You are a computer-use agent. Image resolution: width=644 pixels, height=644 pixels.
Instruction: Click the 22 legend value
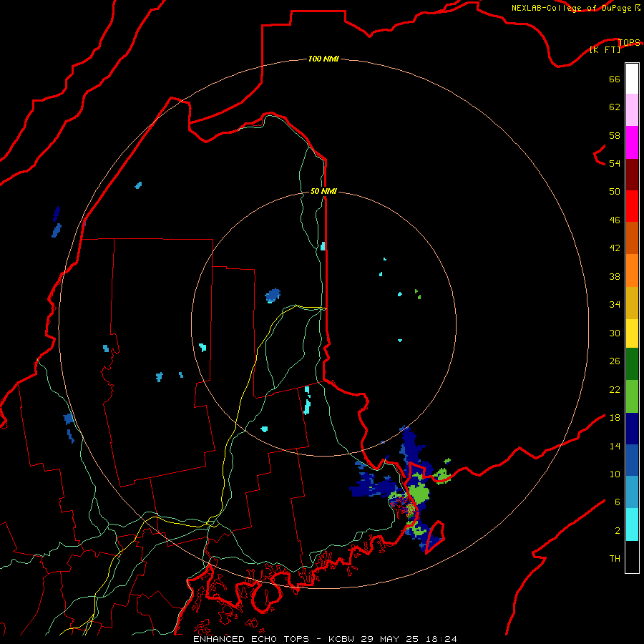point(615,389)
